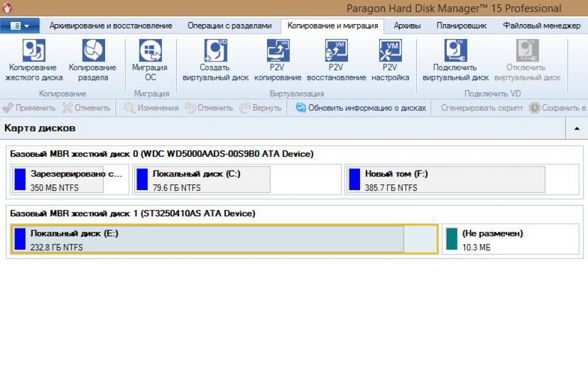
Task: Open the Архивы tab
Action: tap(407, 26)
